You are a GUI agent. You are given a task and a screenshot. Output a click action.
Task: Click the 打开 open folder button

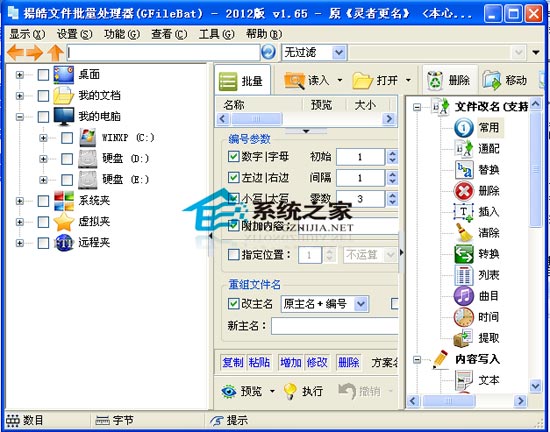[x=375, y=81]
